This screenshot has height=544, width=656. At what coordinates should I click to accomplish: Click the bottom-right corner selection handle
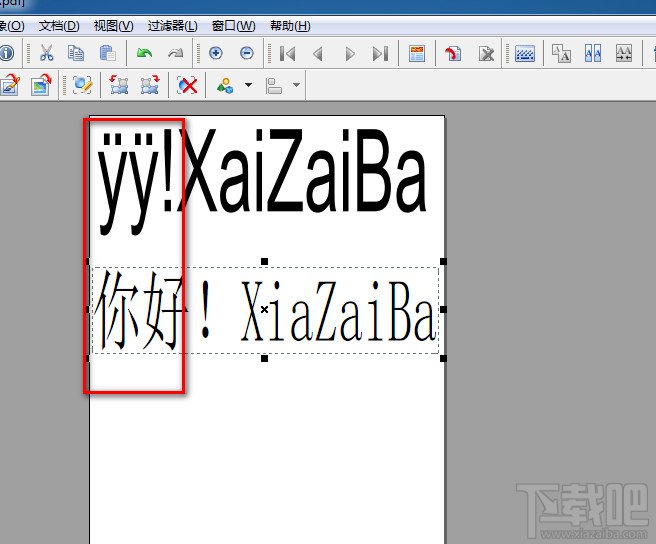(x=443, y=359)
